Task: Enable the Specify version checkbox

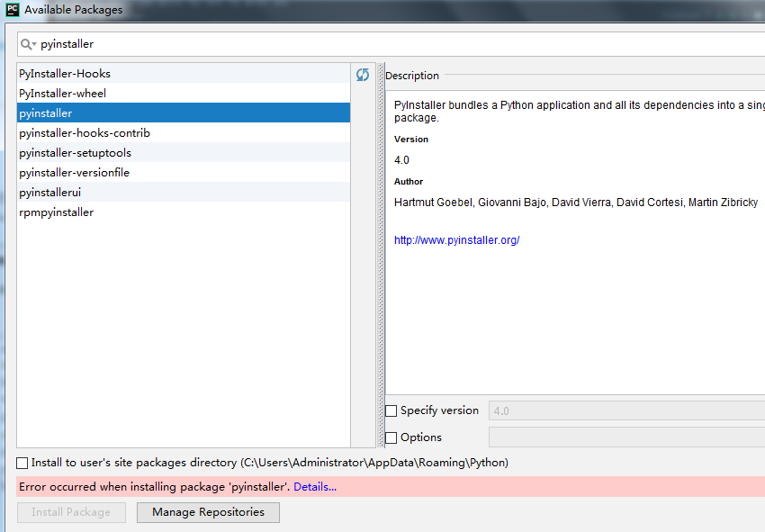Action: (x=391, y=411)
